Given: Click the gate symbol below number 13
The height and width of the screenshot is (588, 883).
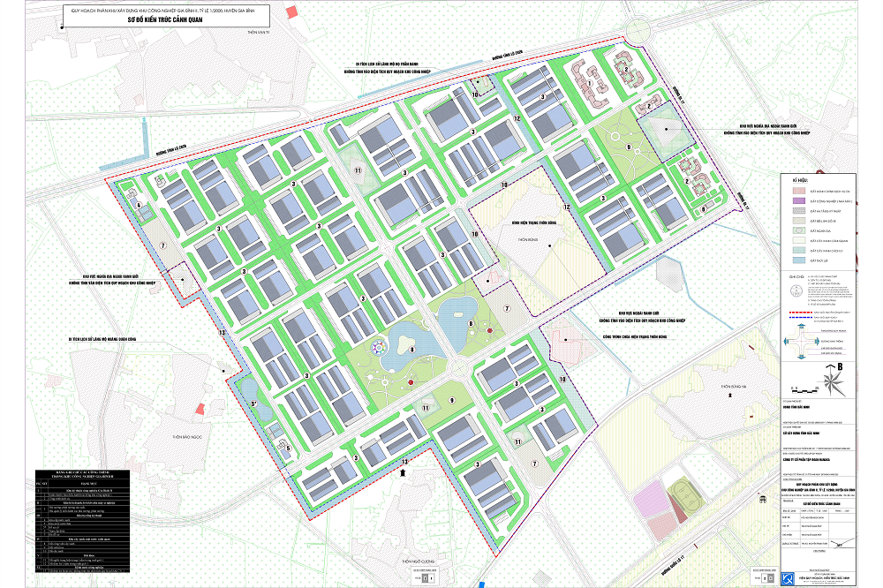Looking at the screenshot, I should (404, 472).
